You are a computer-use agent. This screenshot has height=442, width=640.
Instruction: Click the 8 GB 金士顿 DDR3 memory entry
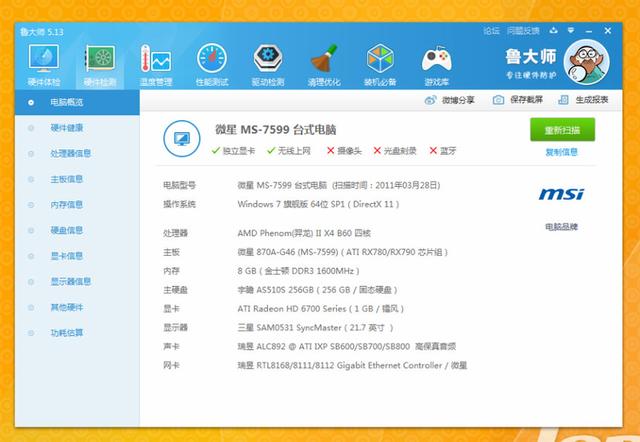tap(298, 271)
